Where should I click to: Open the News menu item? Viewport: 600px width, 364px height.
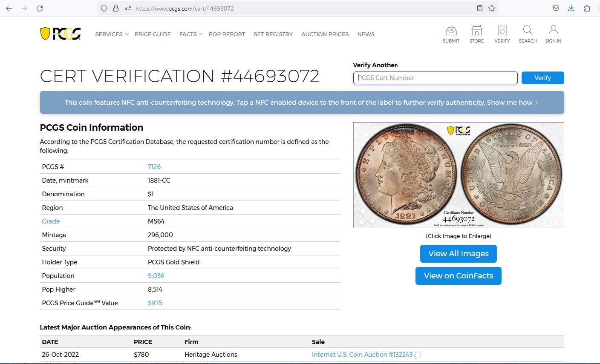[x=366, y=34]
